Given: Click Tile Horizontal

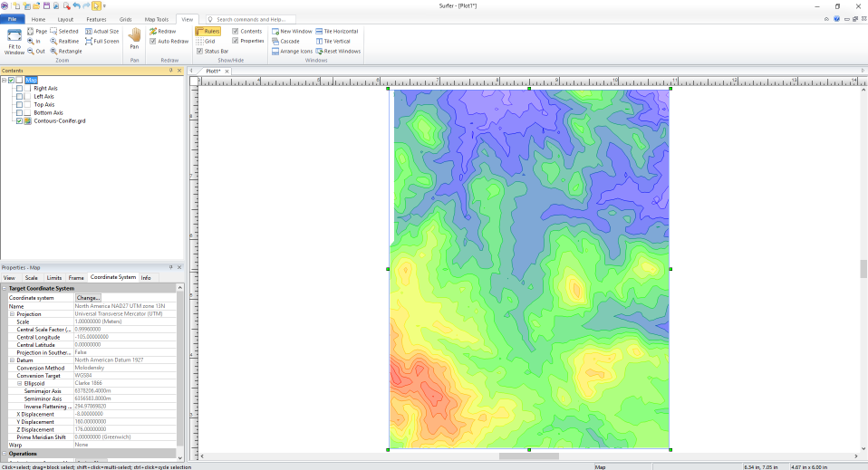Looking at the screenshot, I should (336, 32).
